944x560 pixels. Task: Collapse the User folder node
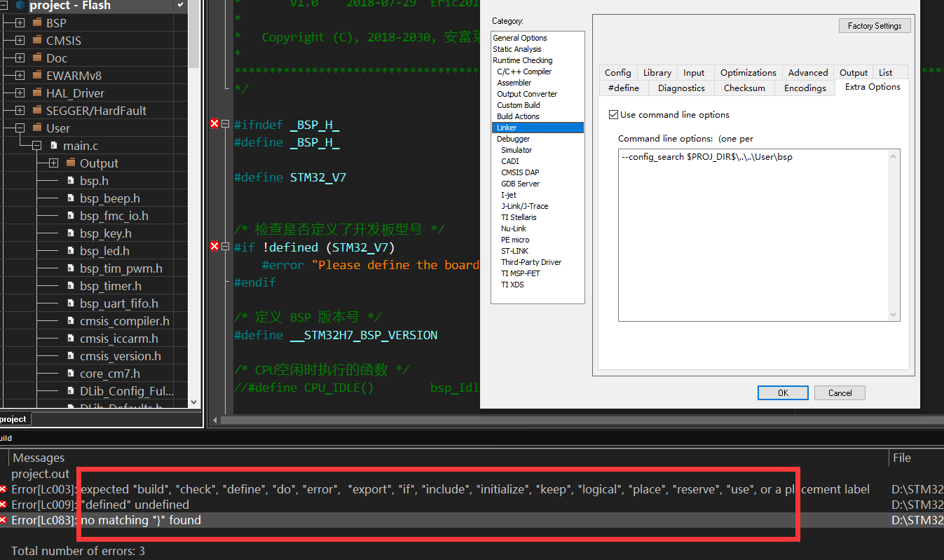(20, 128)
